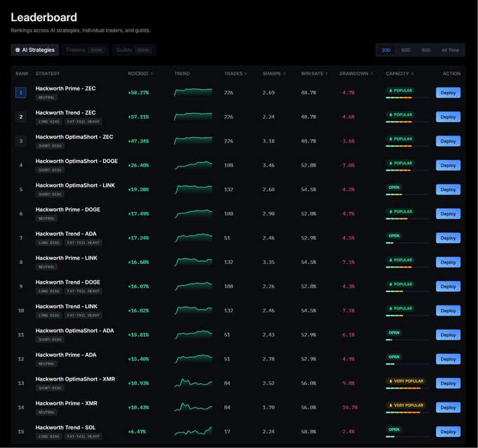Click LONG BIAS tag under Trend - ZEC
Screen dimensions: 478x448
click(x=49, y=121)
